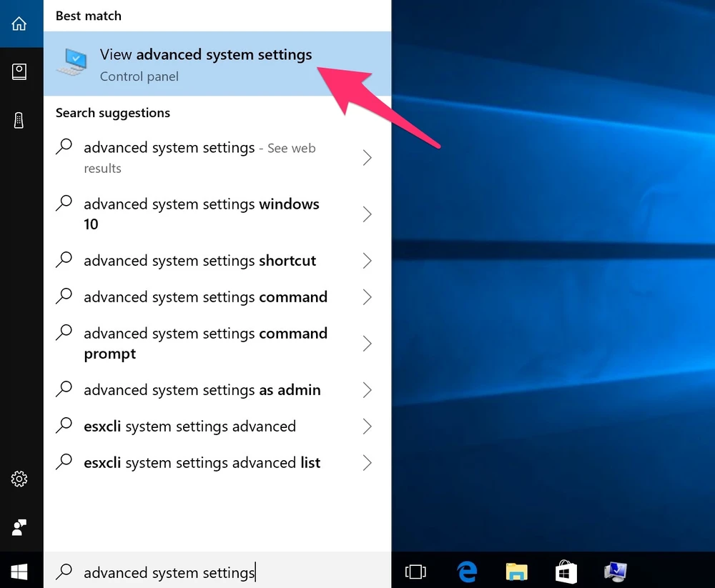Screen dimensions: 715x588
Task: Open View advanced system settings result
Action: click(206, 64)
